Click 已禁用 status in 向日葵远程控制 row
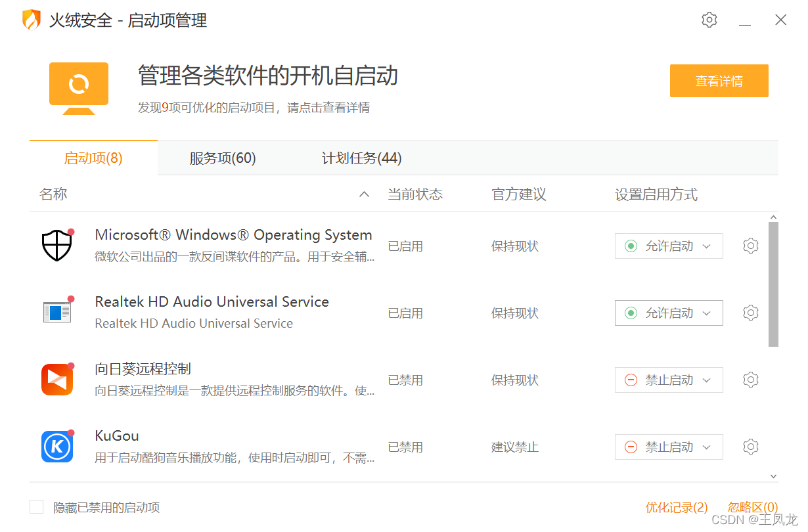 (405, 380)
